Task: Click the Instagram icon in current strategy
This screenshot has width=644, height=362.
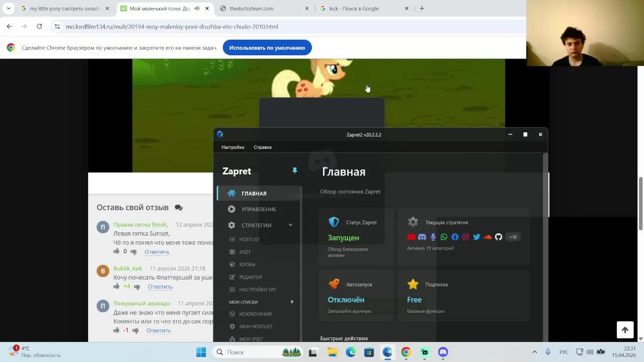Action: (466, 237)
